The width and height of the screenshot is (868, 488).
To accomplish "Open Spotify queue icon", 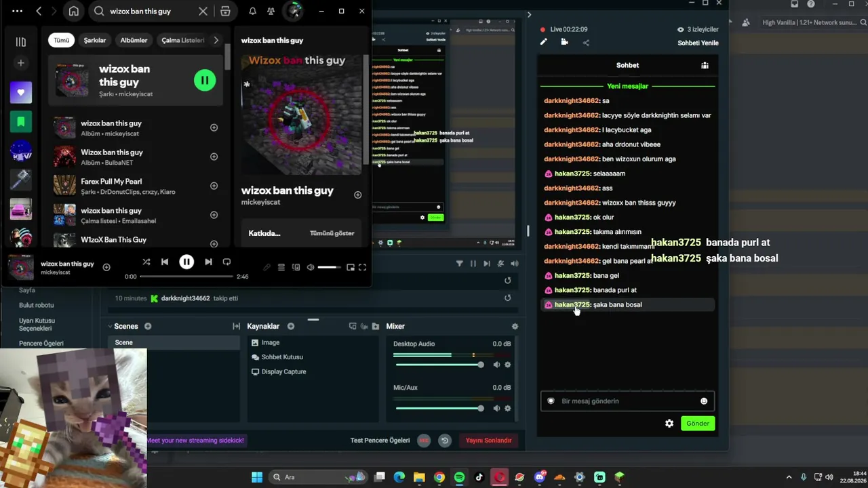I will pos(281,267).
